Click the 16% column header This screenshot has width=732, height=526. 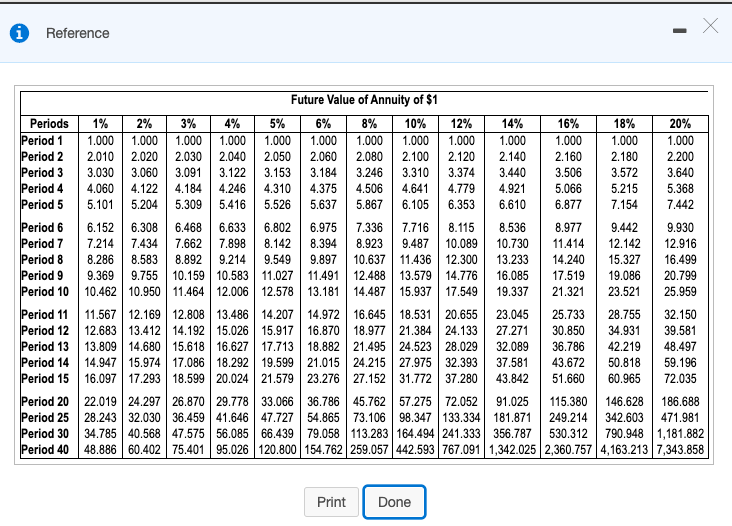tap(568, 124)
